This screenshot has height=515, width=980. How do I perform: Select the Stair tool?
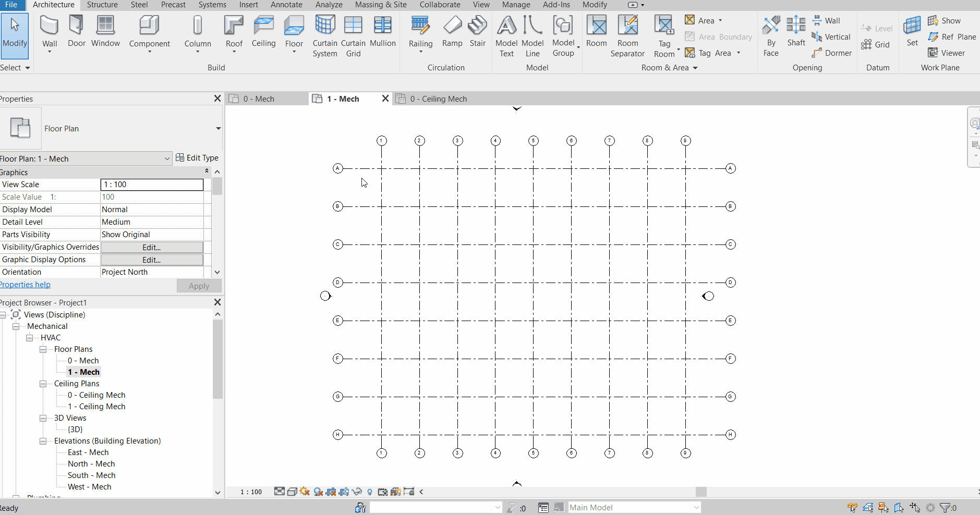click(477, 31)
